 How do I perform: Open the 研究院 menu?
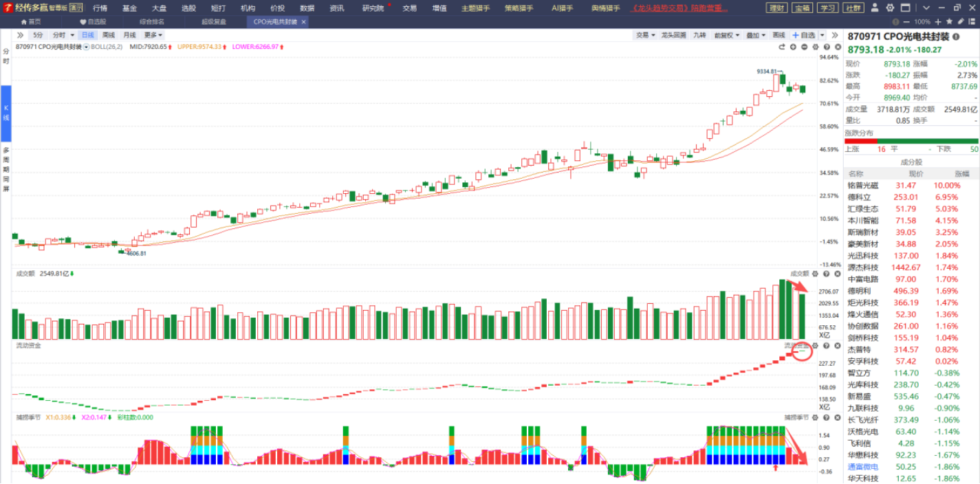point(373,8)
